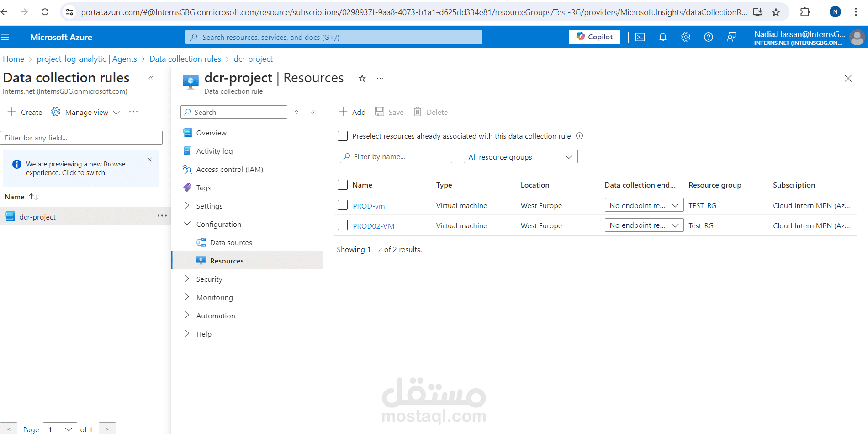Click the Add button
This screenshot has height=434, width=868.
[x=352, y=112]
